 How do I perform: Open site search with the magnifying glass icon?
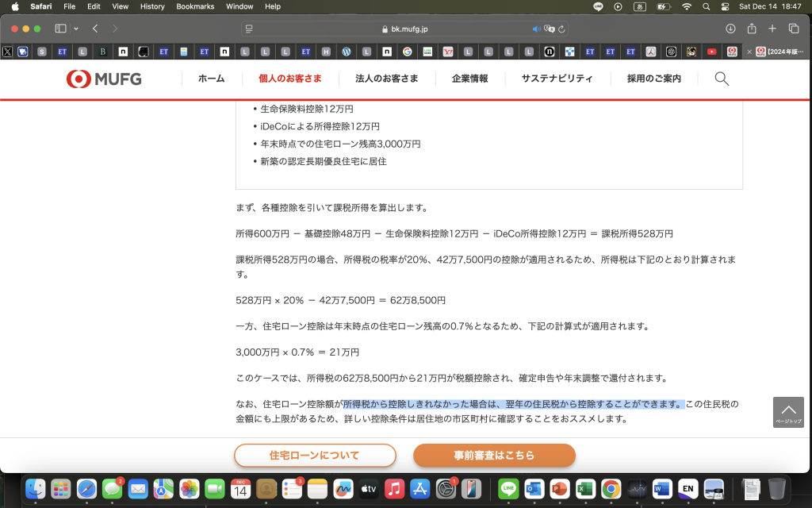coord(721,79)
